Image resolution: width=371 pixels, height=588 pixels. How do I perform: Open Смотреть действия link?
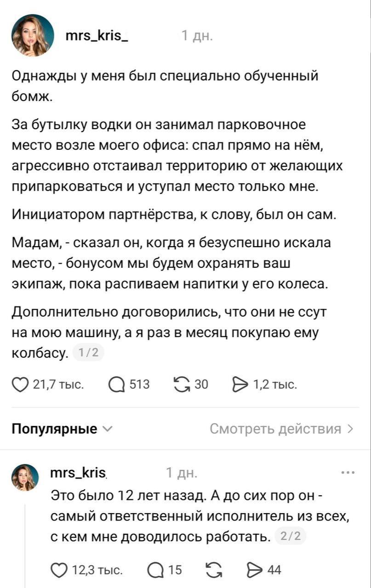(x=281, y=429)
